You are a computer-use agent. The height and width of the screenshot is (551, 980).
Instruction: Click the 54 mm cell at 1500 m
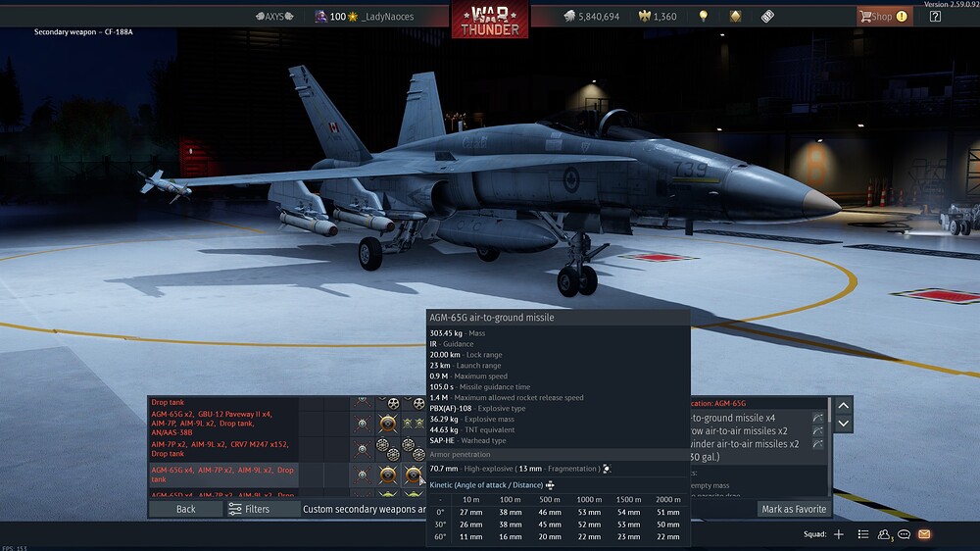pos(628,512)
